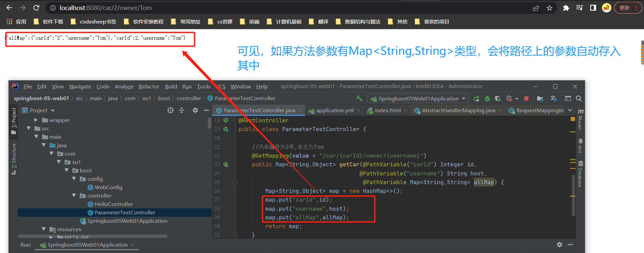This screenshot has height=253, width=644.
Task: Toggle the Maven tool window
Action: 580,119
